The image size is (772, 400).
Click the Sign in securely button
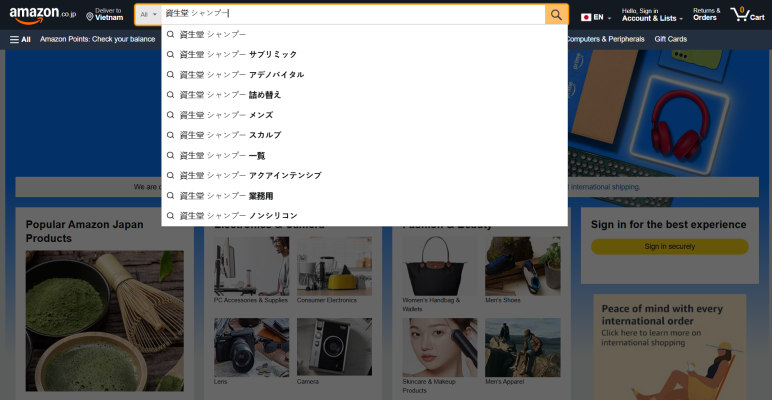[x=669, y=247]
